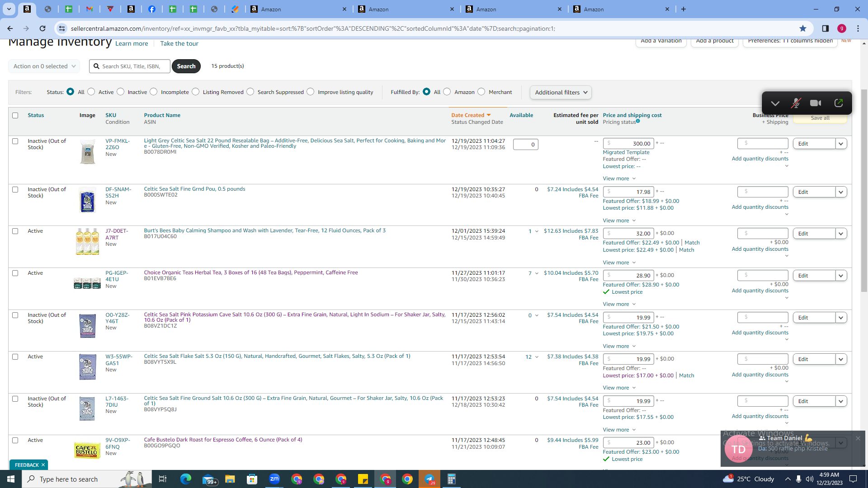
Task: Expand View more for Choice Organic Teas row
Action: tap(619, 304)
